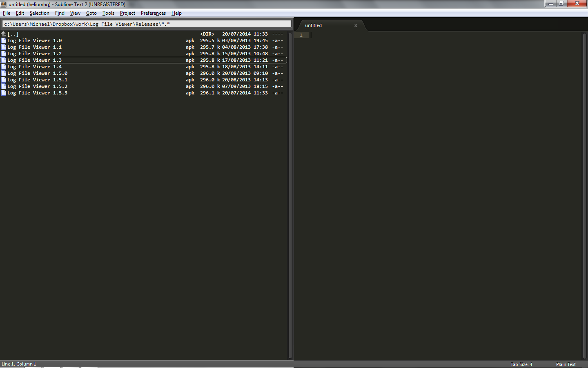Close the Sublime Text window
588x368 pixels.
577,4
